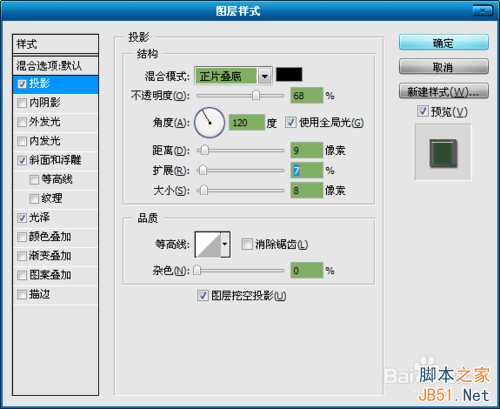Click the 扩展 spread slider handle
This screenshot has height=409, width=500.
coord(203,170)
